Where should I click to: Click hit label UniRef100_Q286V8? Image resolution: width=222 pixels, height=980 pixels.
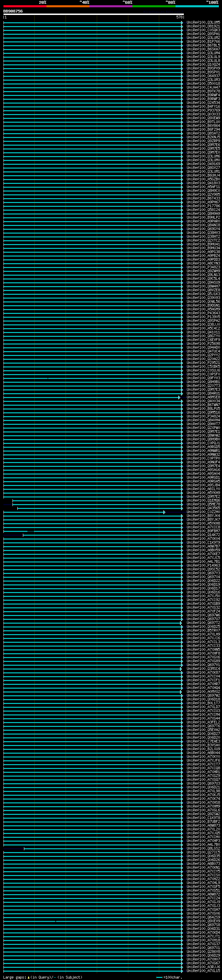click(x=203, y=952)
